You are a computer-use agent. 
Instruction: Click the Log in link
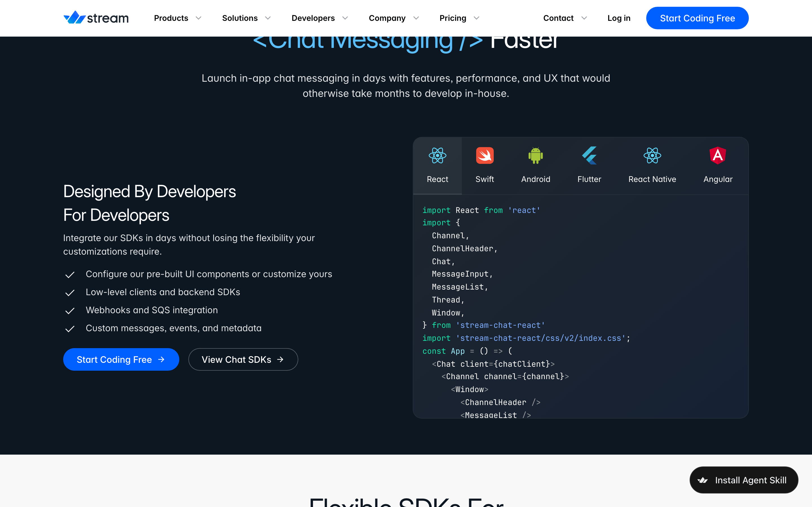pos(619,18)
